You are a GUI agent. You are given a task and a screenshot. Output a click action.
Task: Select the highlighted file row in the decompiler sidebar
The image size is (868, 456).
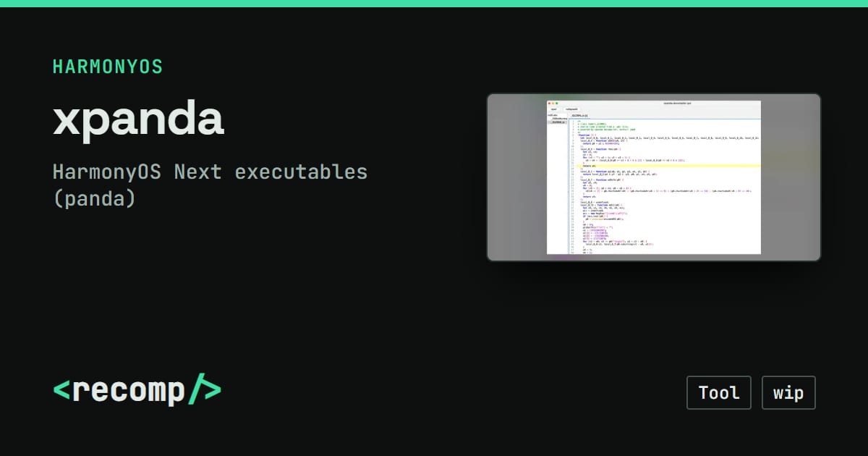pyautogui.click(x=557, y=122)
